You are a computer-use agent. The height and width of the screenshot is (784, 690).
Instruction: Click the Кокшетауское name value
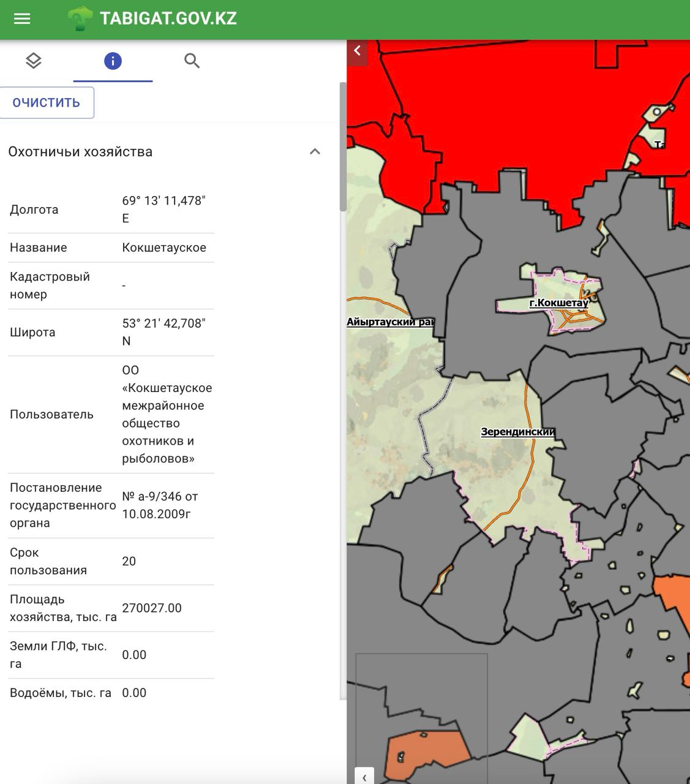click(x=164, y=247)
